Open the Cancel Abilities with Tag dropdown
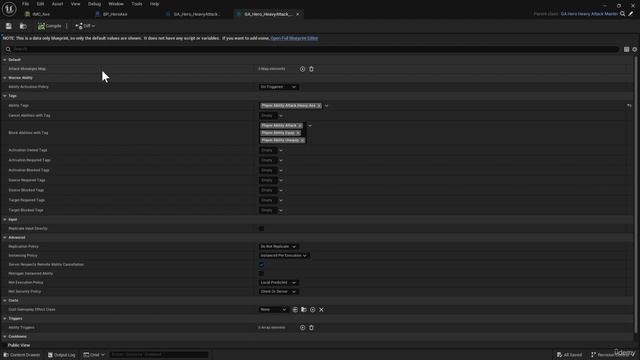This screenshot has width=640, height=360. coord(281,116)
